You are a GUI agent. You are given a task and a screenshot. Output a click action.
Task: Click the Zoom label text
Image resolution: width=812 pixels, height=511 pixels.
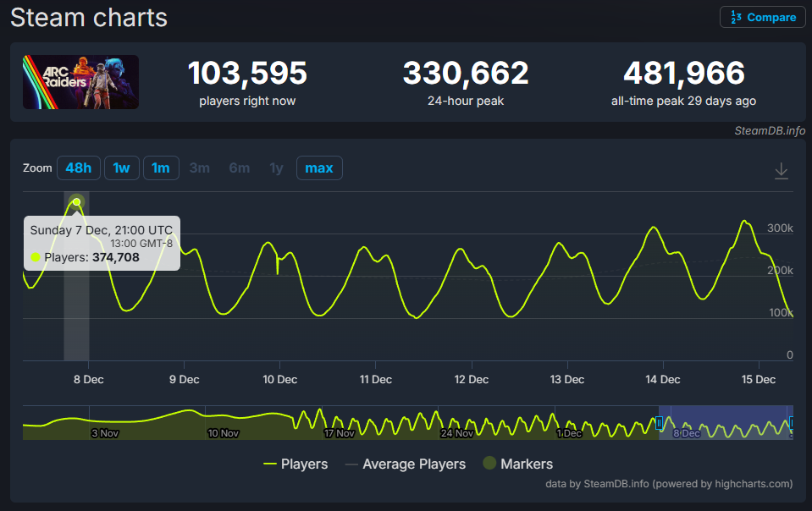click(37, 168)
